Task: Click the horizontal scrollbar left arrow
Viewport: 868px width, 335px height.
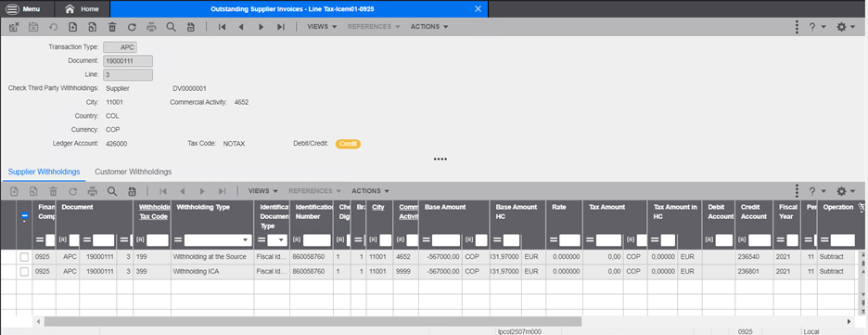Action: (x=38, y=321)
